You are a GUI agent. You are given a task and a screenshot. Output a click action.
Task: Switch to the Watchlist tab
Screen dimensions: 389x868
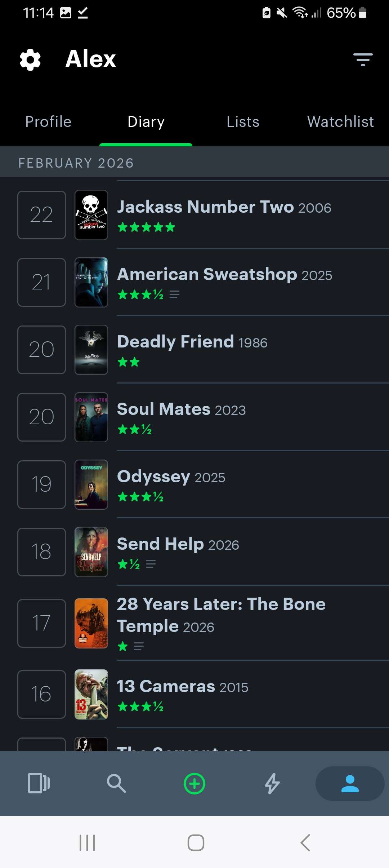pyautogui.click(x=341, y=122)
